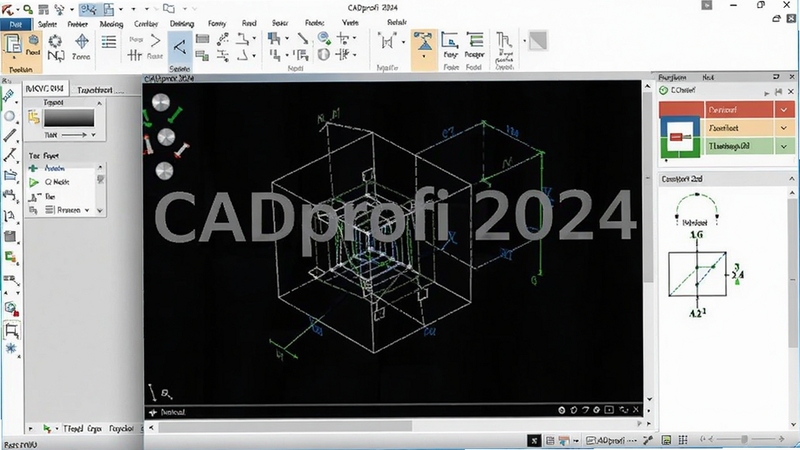Open the 'Vrete' ribbon tab
The width and height of the screenshot is (800, 450).
(350, 23)
